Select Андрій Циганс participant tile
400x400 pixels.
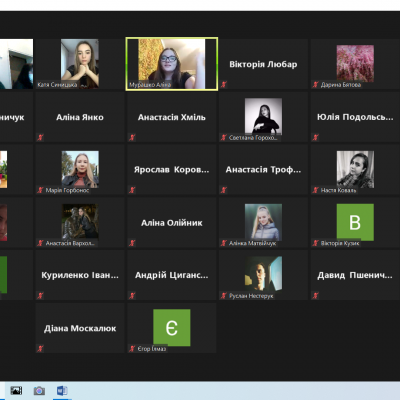click(172, 275)
